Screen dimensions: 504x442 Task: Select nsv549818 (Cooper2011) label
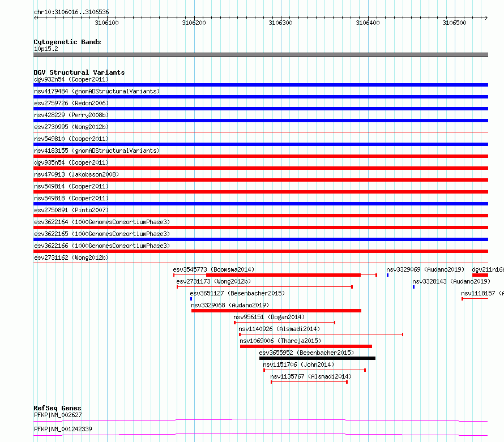(71, 198)
